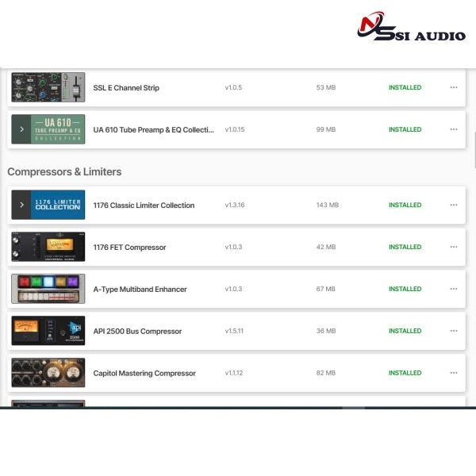Image resolution: width=476 pixels, height=476 pixels.
Task: Open more options for 1176 FET Compressor
Action: 454,247
